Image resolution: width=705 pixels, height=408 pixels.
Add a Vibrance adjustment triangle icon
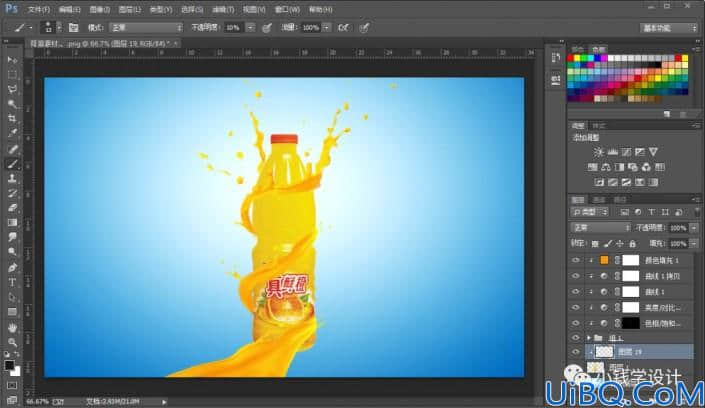click(x=653, y=152)
